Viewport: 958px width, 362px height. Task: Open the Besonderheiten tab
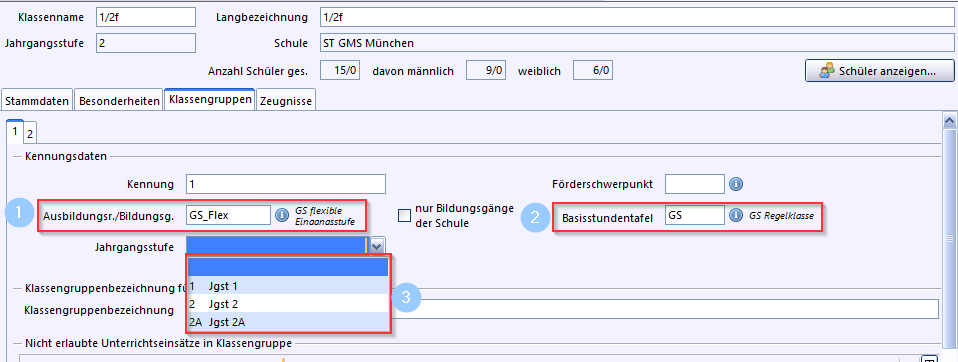pos(119,101)
